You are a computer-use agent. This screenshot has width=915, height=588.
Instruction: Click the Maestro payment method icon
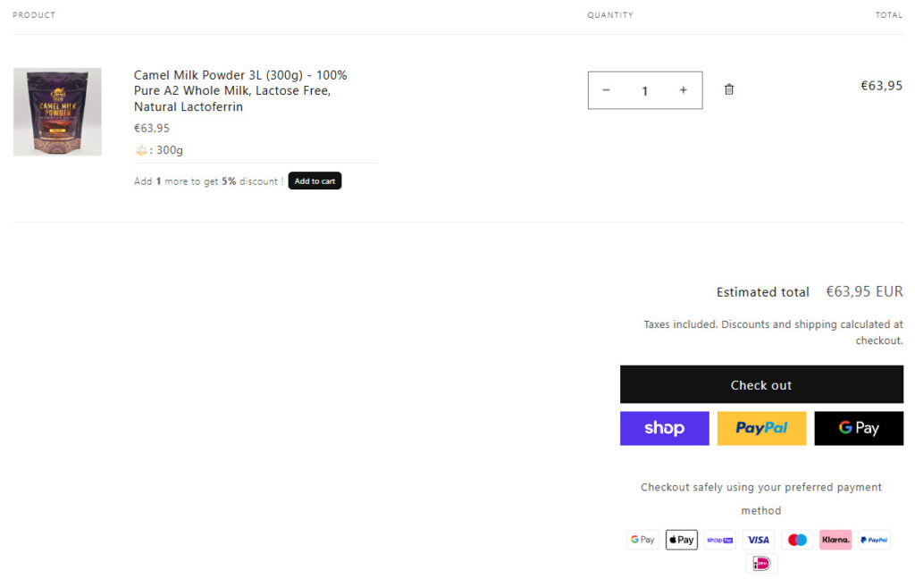click(x=797, y=540)
